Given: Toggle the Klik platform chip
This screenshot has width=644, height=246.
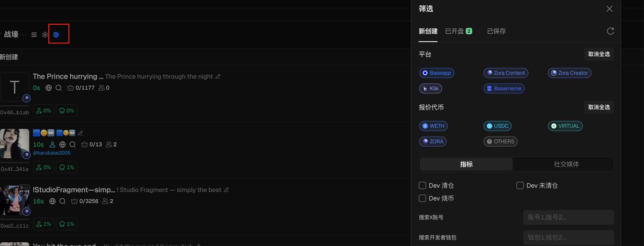Looking at the screenshot, I should click(x=430, y=89).
